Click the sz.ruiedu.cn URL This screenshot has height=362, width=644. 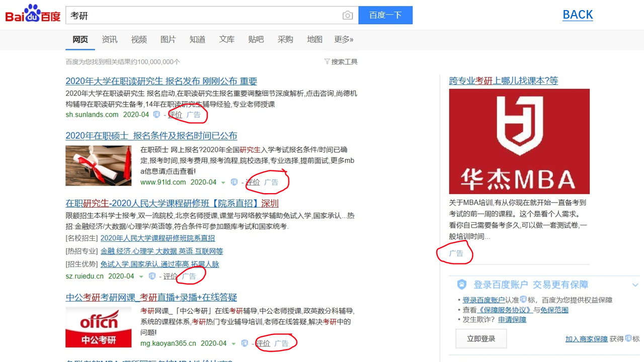pos(85,276)
